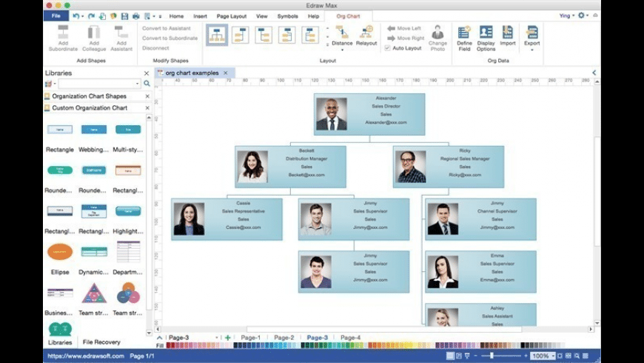644x363 pixels.
Task: Click the Relayout icon
Action: [366, 32]
